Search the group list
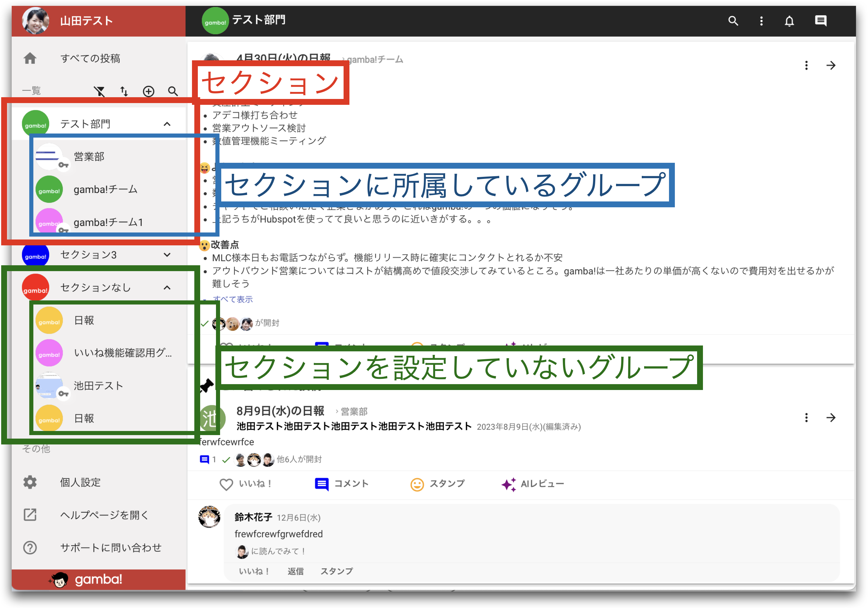868x609 pixels. tap(173, 91)
